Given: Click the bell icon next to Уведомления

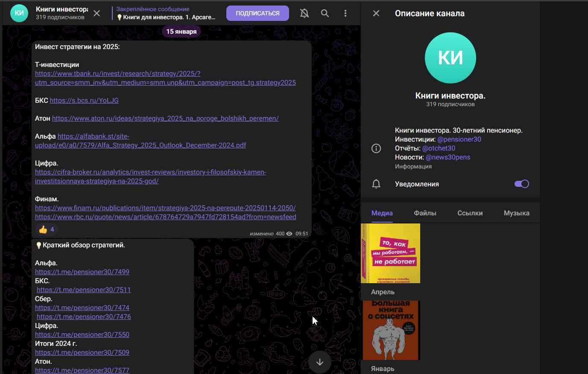Looking at the screenshot, I should click(x=376, y=184).
